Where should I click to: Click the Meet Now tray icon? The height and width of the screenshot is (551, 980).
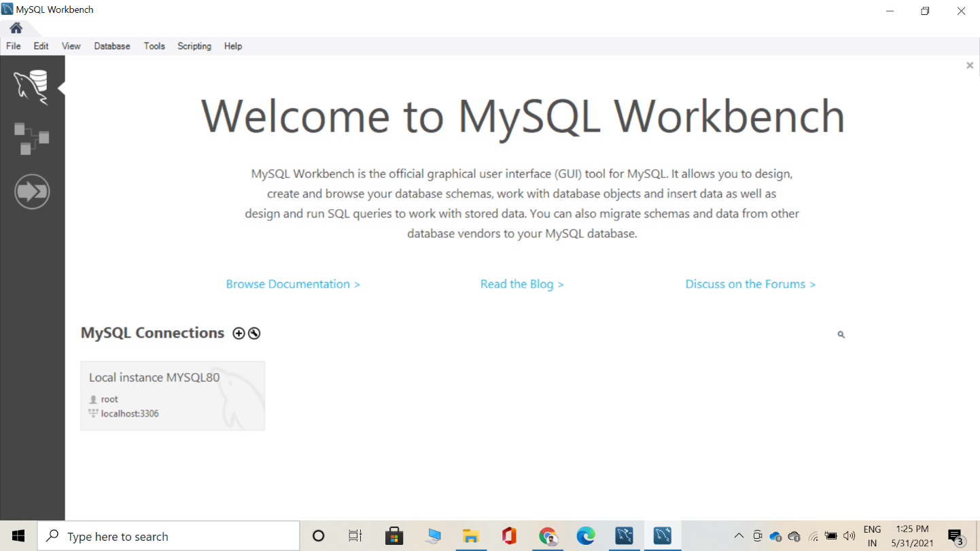(x=758, y=536)
